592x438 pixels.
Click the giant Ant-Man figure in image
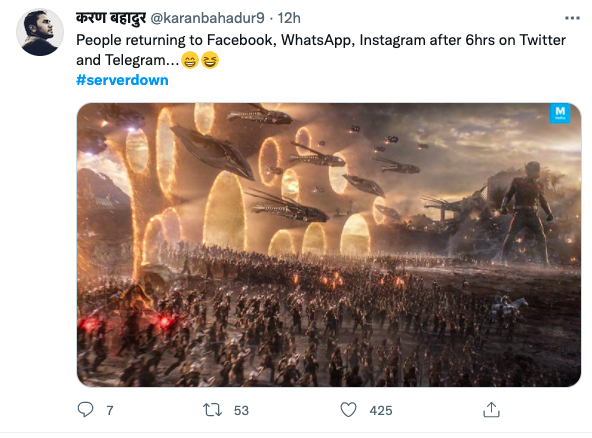526,211
